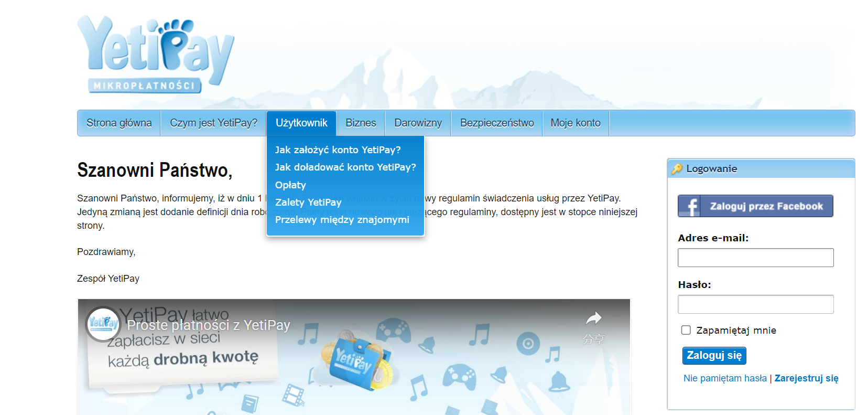Screen dimensions: 868x415
Task: Click the Logowanie panel title
Action: 711,168
